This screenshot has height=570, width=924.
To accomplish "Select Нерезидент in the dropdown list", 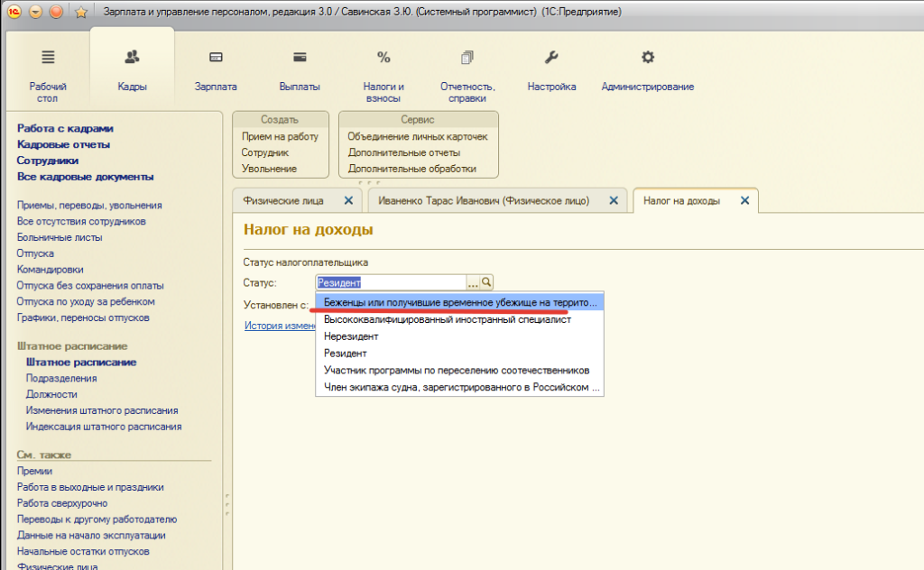I will (459, 336).
